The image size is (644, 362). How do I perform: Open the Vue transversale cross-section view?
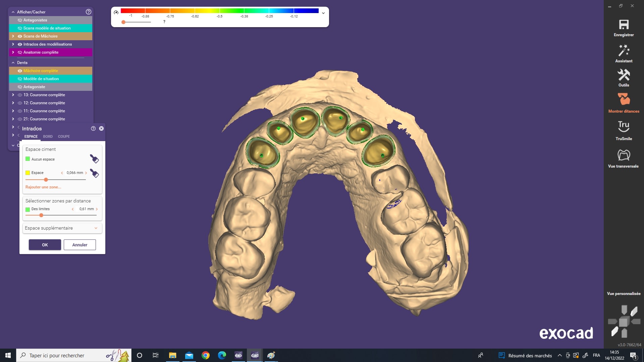pos(624,155)
